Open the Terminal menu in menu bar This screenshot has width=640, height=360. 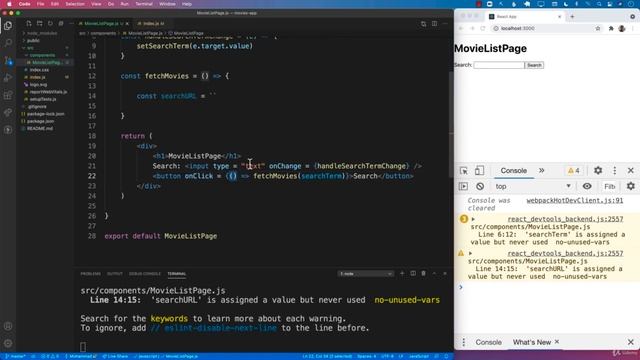tap(144, 4)
